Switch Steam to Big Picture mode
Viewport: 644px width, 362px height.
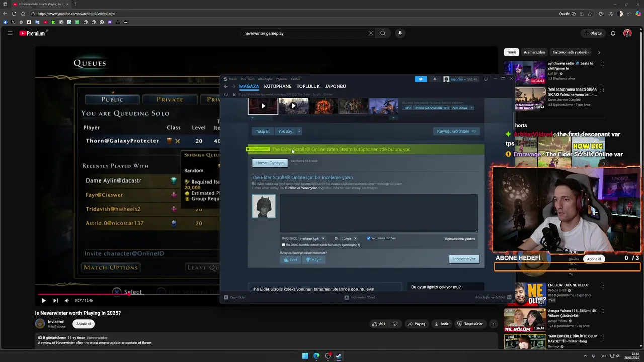[486, 79]
